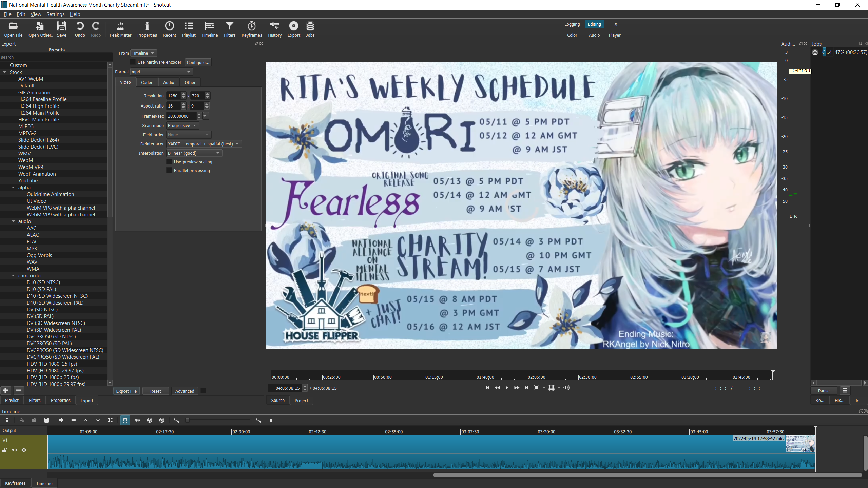
Task: Skip to the start of the player
Action: [x=487, y=388]
